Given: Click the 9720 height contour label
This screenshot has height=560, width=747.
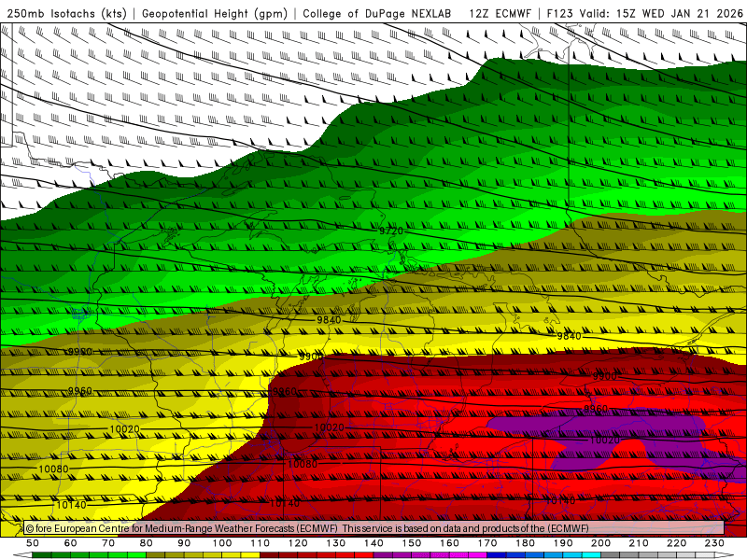Looking at the screenshot, I should point(391,231).
